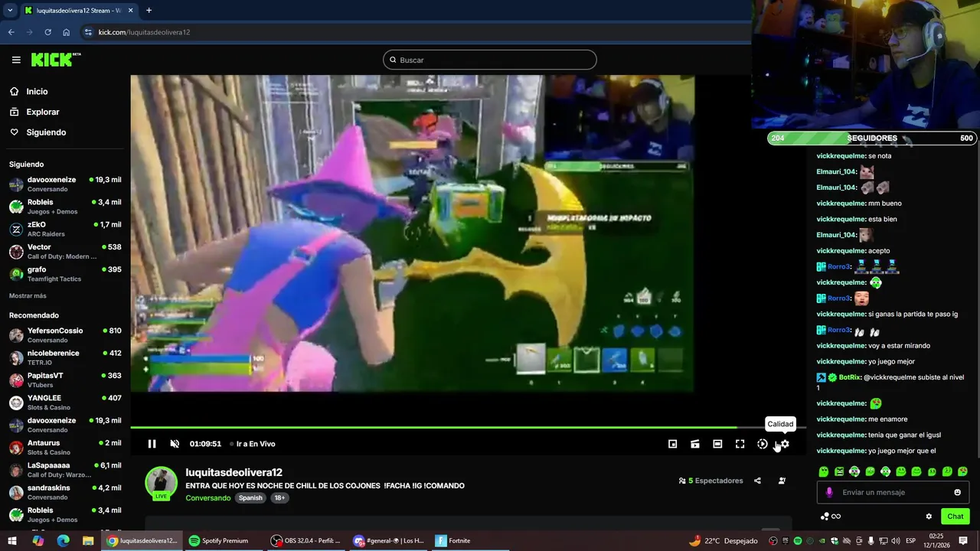Create a clip from the stream
This screenshot has height=551, width=980.
[x=695, y=444]
